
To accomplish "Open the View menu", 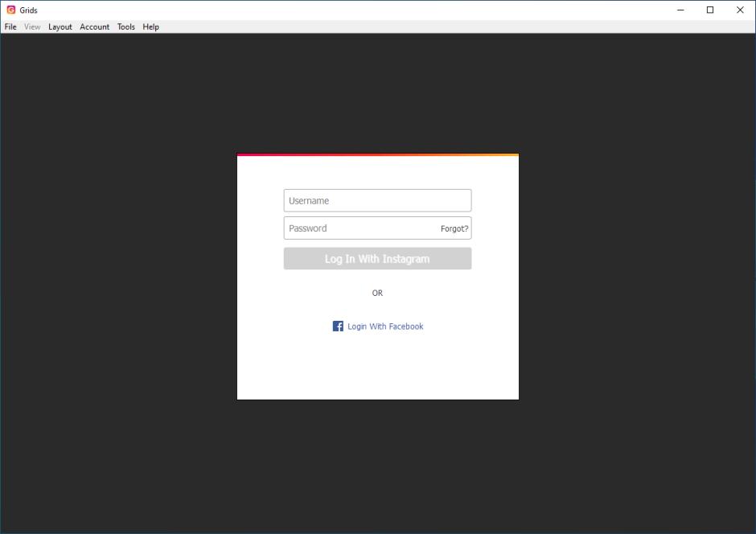I will pos(32,27).
